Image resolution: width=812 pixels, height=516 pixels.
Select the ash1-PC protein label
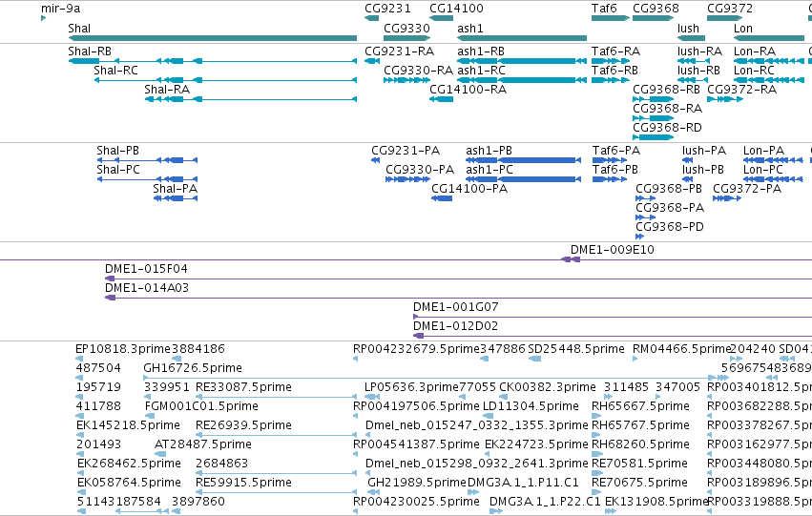pyautogui.click(x=489, y=170)
